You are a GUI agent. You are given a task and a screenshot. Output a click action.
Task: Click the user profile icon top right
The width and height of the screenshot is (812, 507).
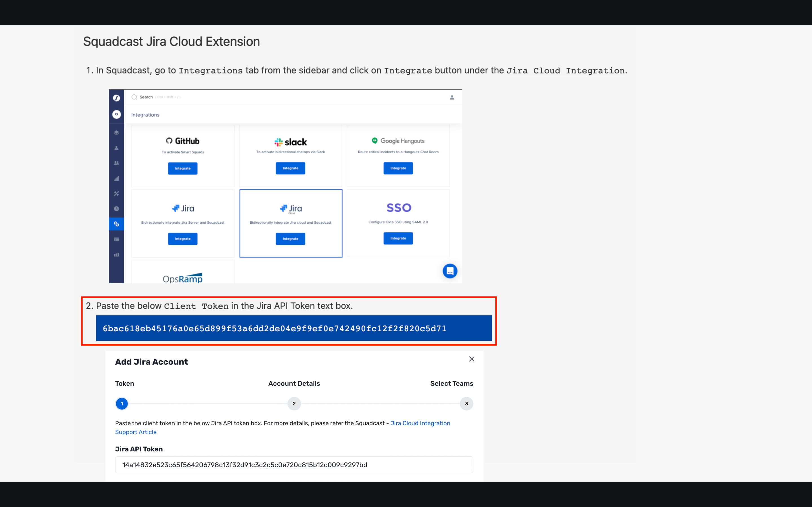click(x=452, y=97)
